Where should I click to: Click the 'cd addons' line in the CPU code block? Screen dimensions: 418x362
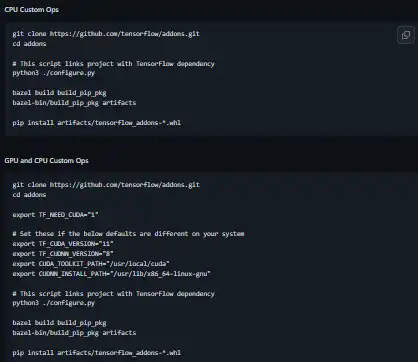(29, 44)
